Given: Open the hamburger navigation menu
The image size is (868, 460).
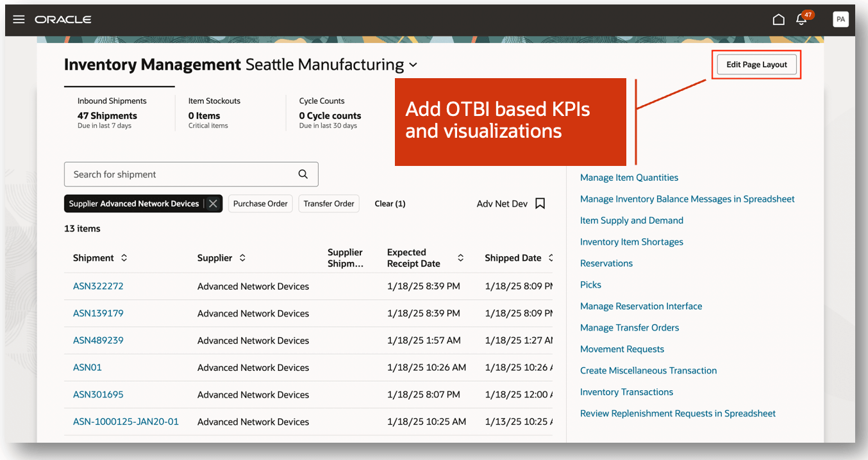Looking at the screenshot, I should pos(19,19).
